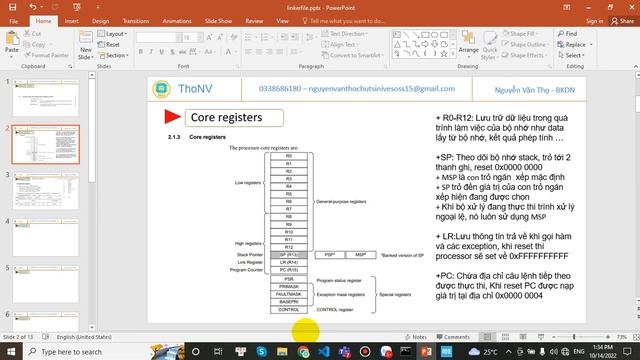
Task: Open the font name combo box
Action: click(159, 38)
